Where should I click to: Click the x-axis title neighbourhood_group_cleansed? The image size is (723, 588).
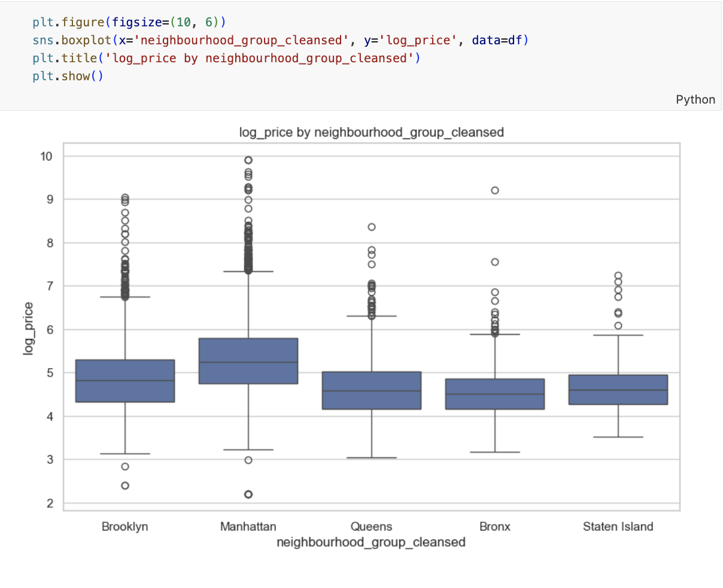pyautogui.click(x=371, y=542)
